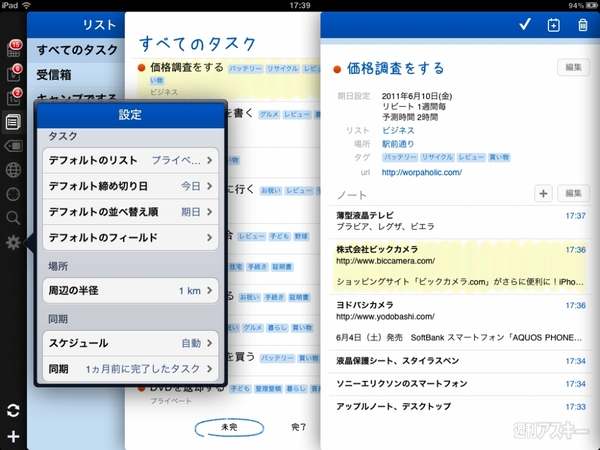This screenshot has height=450, width=600.
Task: Tap バッテリー tag in task details
Action: point(400,157)
